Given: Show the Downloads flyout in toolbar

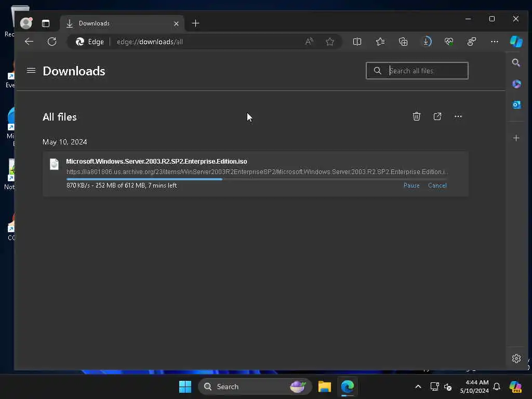Looking at the screenshot, I should [426, 42].
